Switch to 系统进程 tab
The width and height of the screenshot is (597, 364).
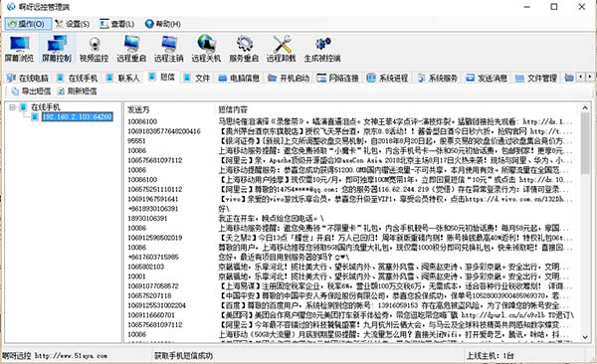pos(387,78)
